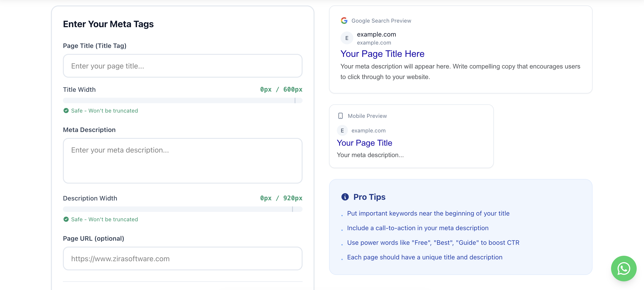The width and height of the screenshot is (644, 290).
Task: Open the Your Page Title mobile preview link
Action: click(x=364, y=143)
